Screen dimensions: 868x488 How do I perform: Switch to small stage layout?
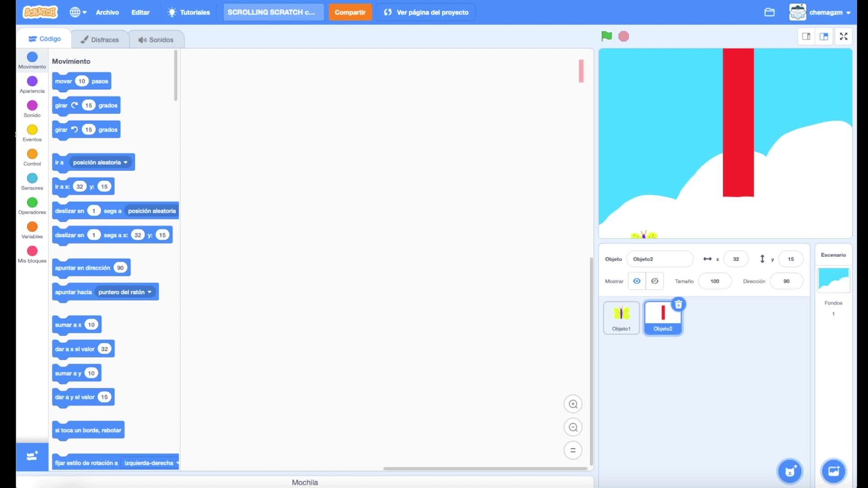pyautogui.click(x=806, y=37)
